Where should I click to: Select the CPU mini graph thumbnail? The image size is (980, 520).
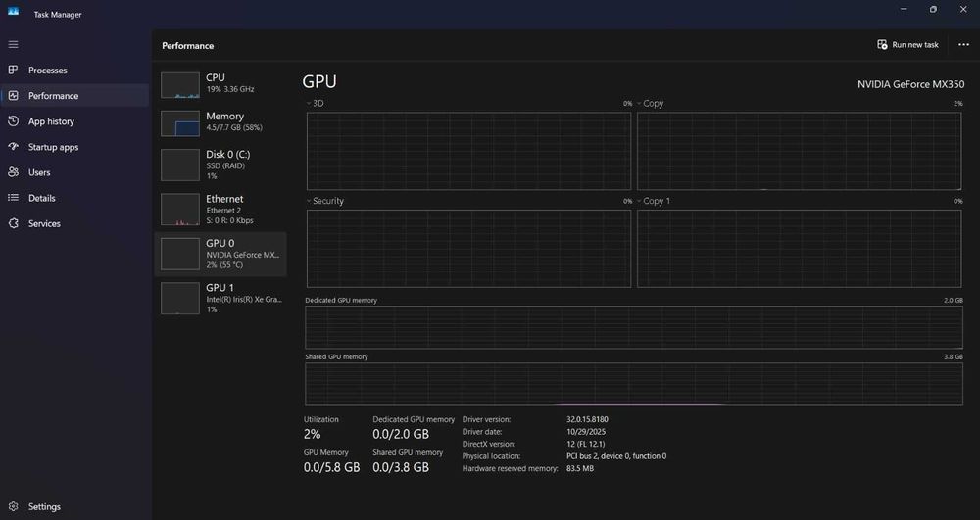(180, 85)
